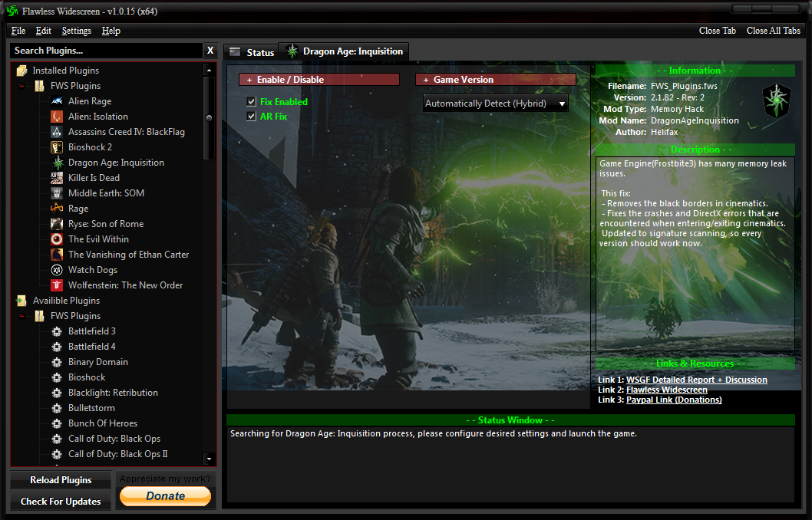
Task: Click the Binary Domain gear icon
Action: pyautogui.click(x=57, y=362)
